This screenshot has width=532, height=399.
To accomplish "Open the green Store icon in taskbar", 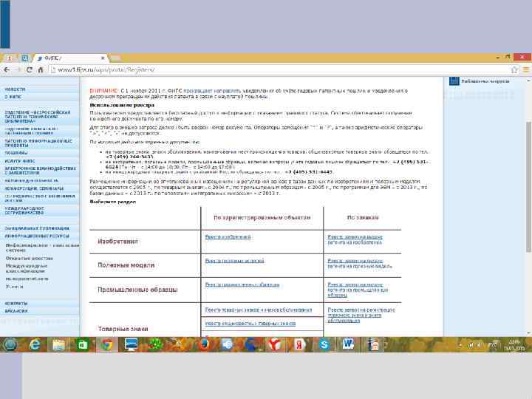I will click(x=83, y=345).
